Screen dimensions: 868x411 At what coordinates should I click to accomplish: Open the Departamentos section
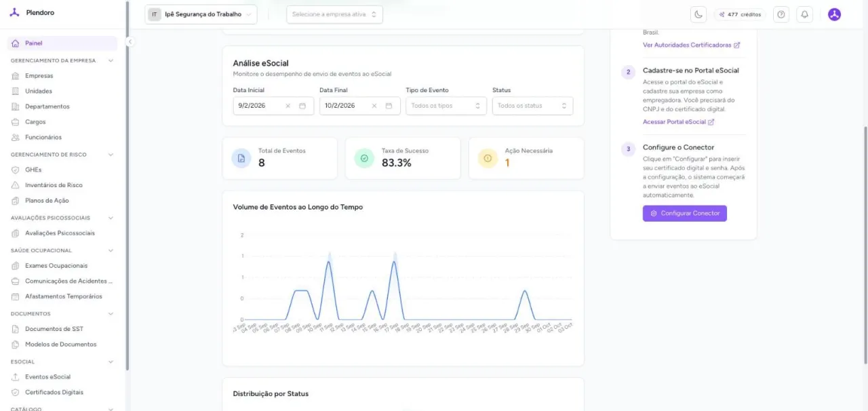(x=47, y=106)
